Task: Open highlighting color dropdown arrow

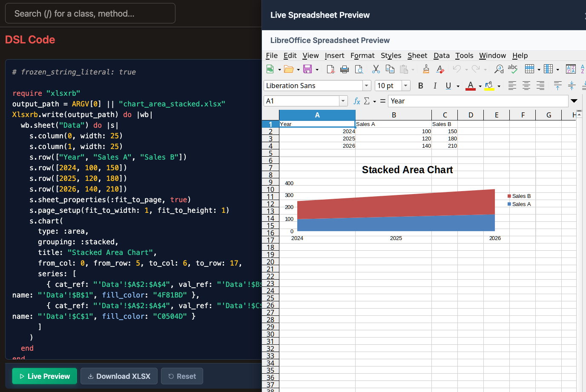Action: pos(499,86)
